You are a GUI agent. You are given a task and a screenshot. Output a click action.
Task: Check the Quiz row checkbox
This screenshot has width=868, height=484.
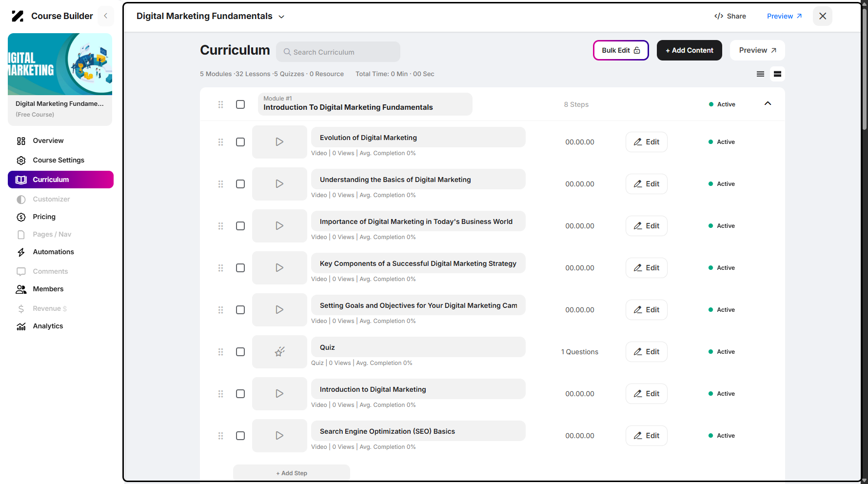[x=240, y=352]
